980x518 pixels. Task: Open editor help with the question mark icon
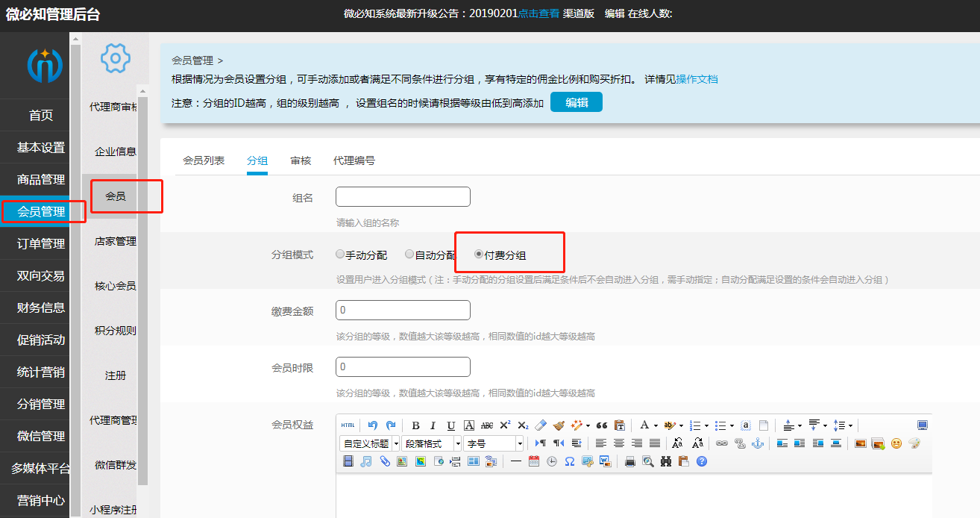pyautogui.click(x=701, y=461)
